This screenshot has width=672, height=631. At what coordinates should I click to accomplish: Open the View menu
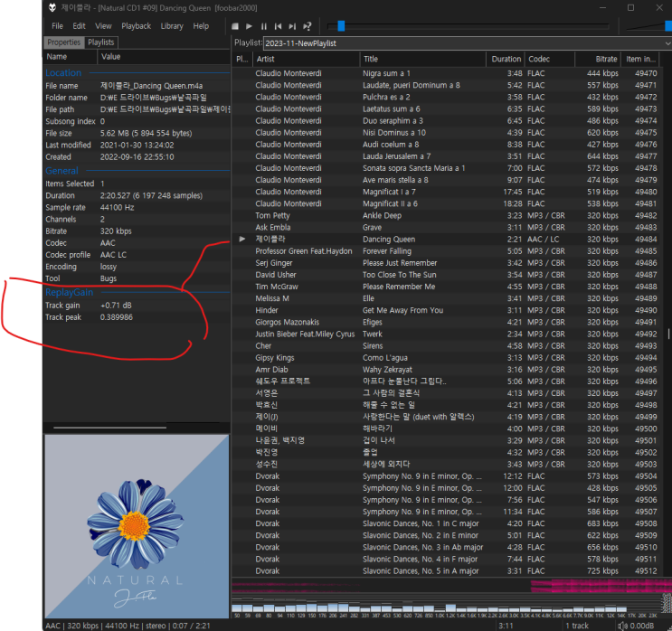(103, 26)
